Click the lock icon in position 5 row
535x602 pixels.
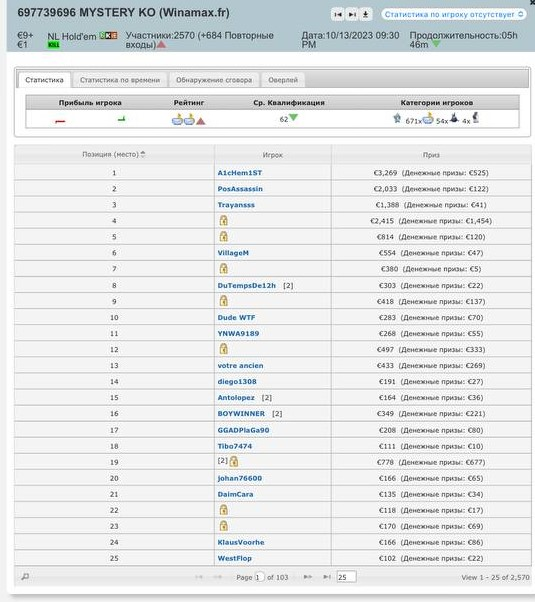224,237
